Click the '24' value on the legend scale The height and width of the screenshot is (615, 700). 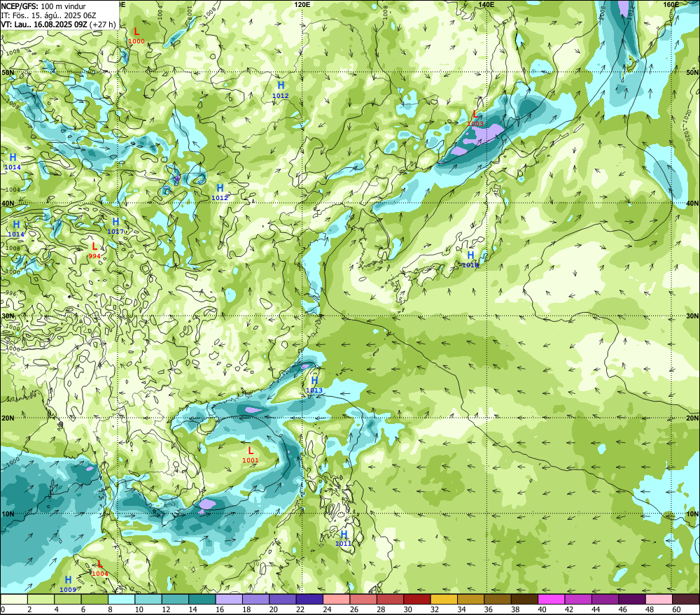click(327, 609)
